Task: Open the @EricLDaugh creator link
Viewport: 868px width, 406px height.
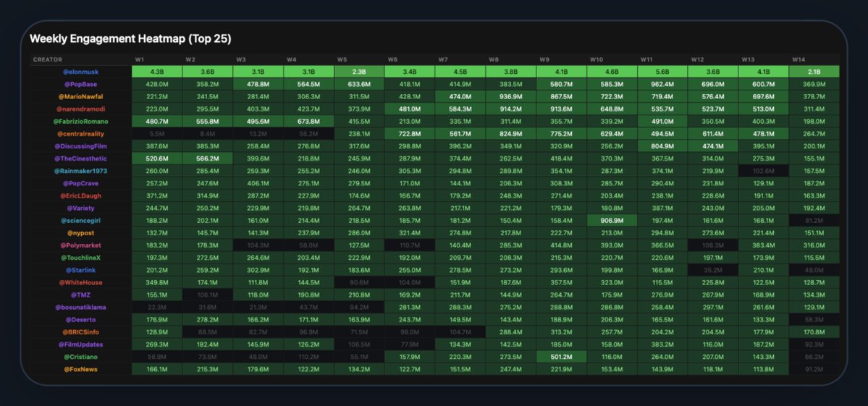Action: [81, 196]
